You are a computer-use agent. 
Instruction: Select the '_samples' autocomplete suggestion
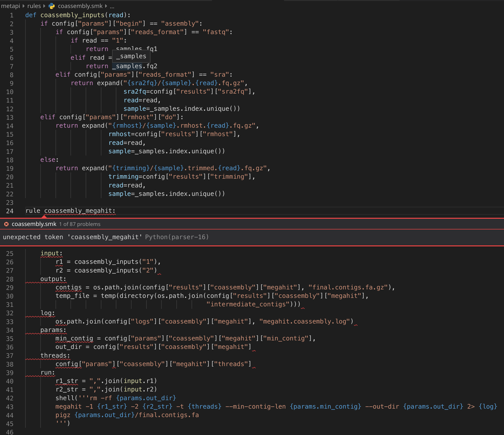[131, 56]
